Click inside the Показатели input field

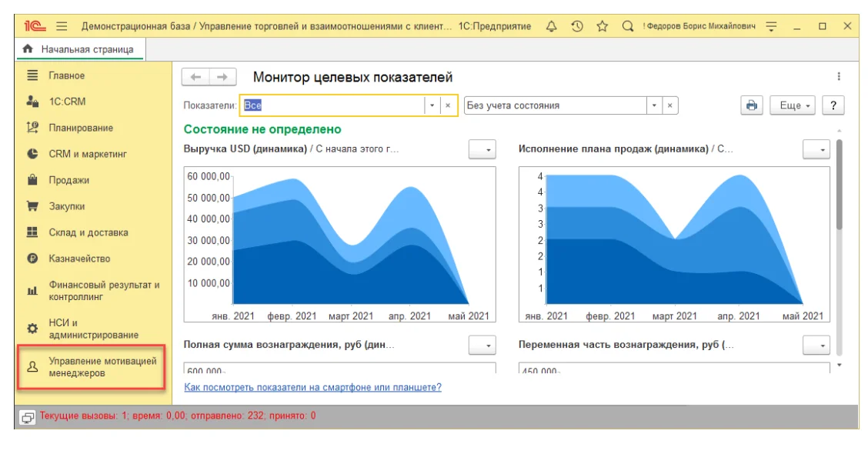click(x=332, y=105)
